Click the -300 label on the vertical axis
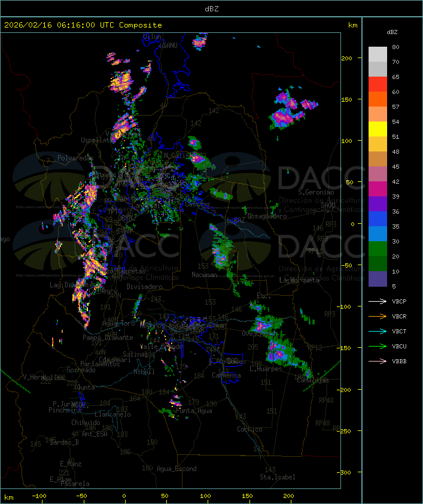This screenshot has height=504, width=423. [x=344, y=472]
